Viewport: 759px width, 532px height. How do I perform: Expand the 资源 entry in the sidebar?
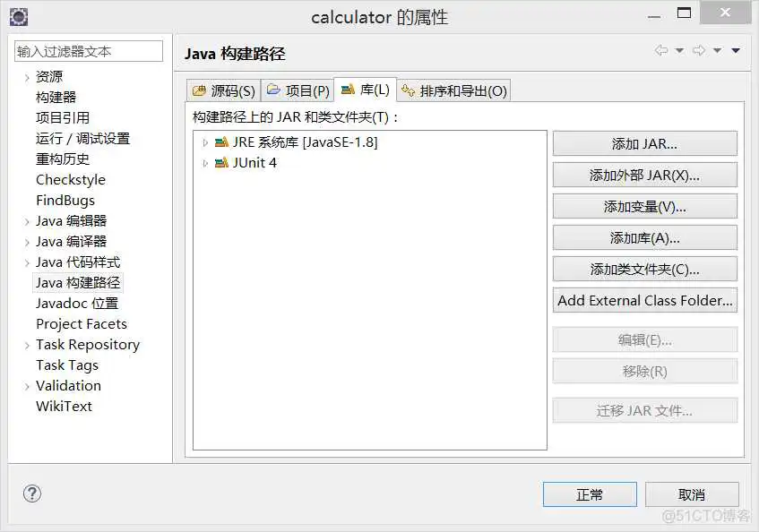29,76
